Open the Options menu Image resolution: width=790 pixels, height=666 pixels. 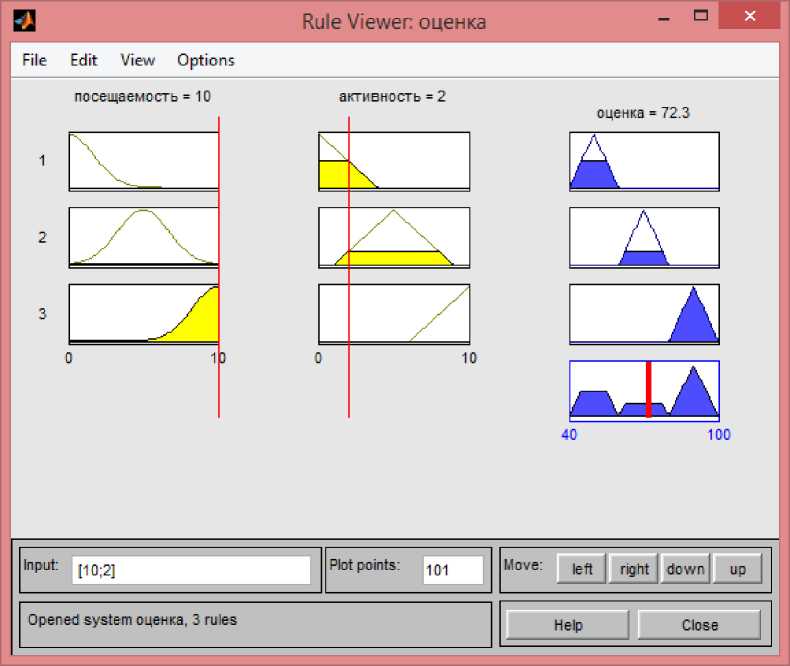tap(205, 60)
